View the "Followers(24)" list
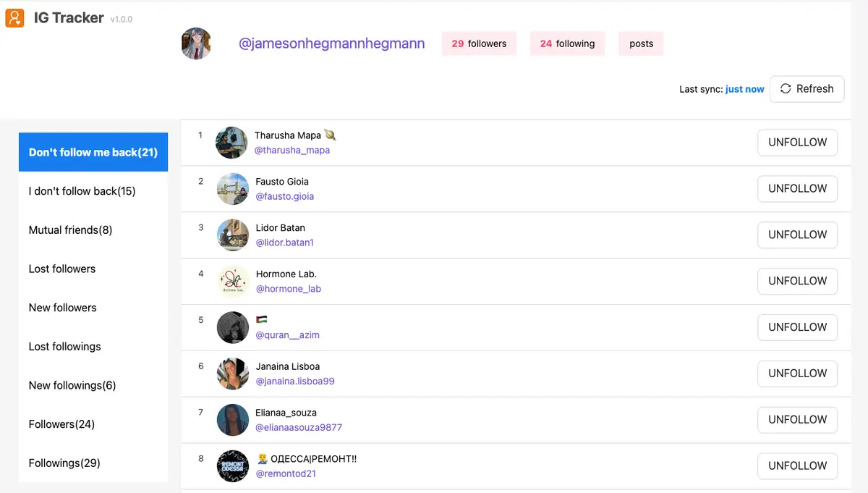 click(61, 424)
